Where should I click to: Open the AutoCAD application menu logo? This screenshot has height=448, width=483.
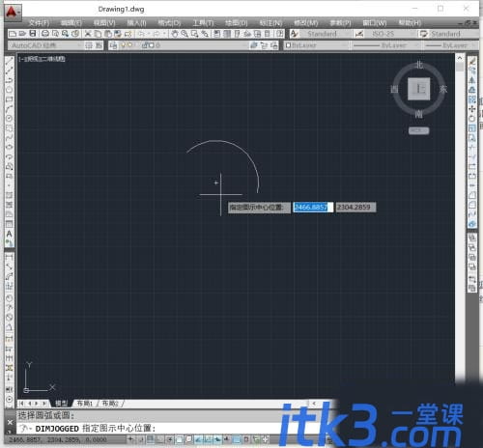pos(12,12)
